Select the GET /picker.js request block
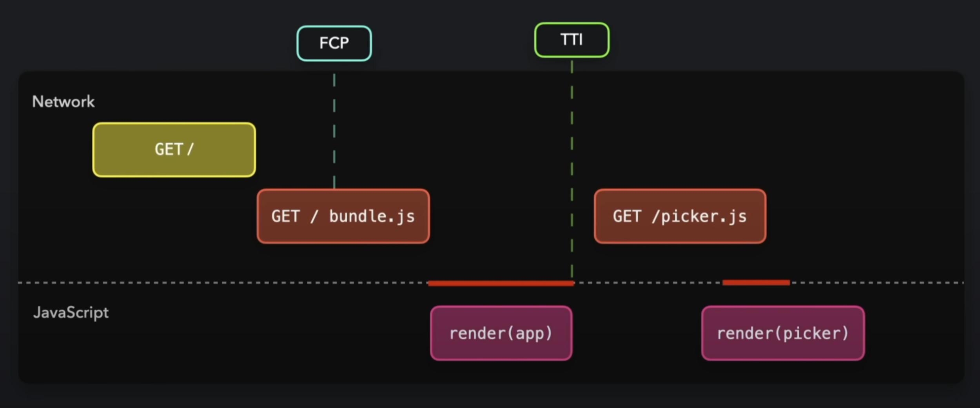 coord(680,216)
